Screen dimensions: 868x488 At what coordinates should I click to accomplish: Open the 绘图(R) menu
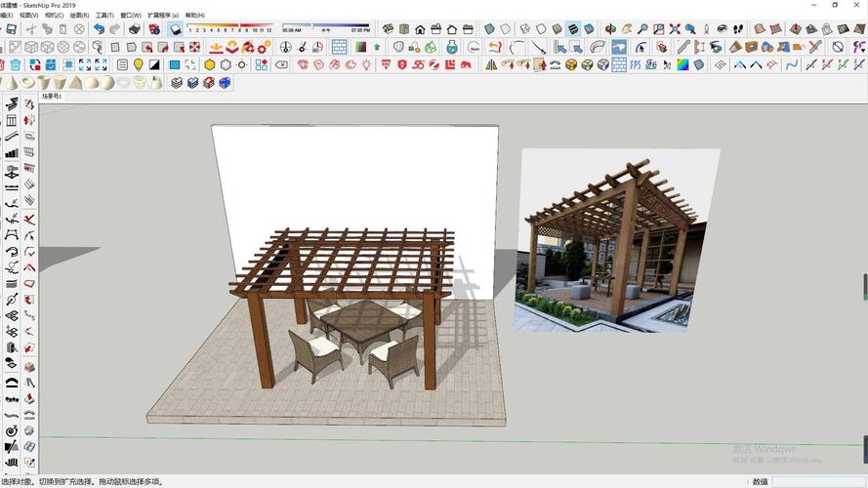pyautogui.click(x=79, y=15)
